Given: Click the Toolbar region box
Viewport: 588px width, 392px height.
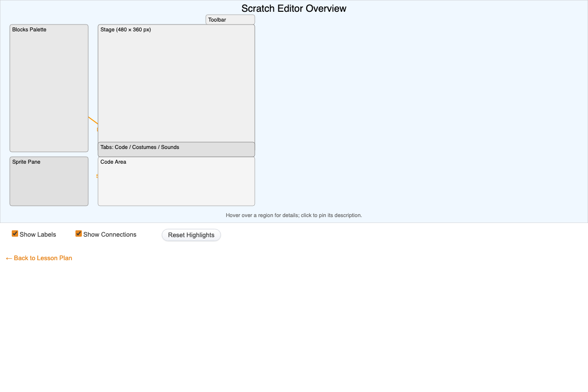Looking at the screenshot, I should pos(230,20).
